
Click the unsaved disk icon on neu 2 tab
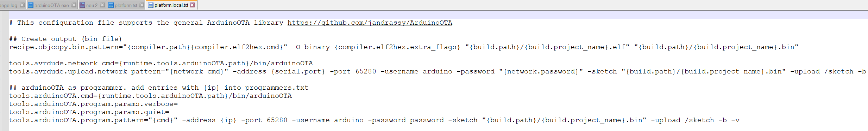[x=82, y=5]
